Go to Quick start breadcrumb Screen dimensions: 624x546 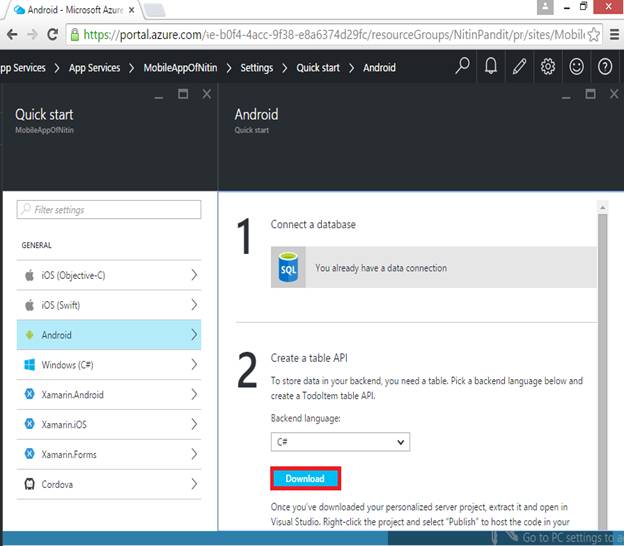point(318,68)
